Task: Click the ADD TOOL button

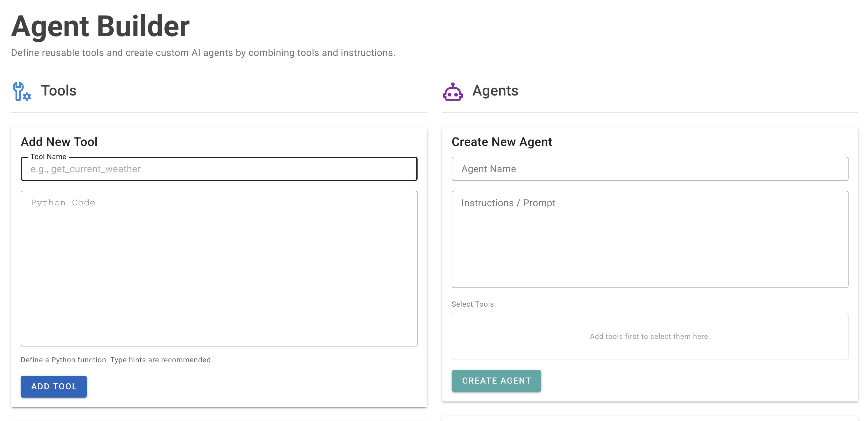Action: [x=54, y=387]
